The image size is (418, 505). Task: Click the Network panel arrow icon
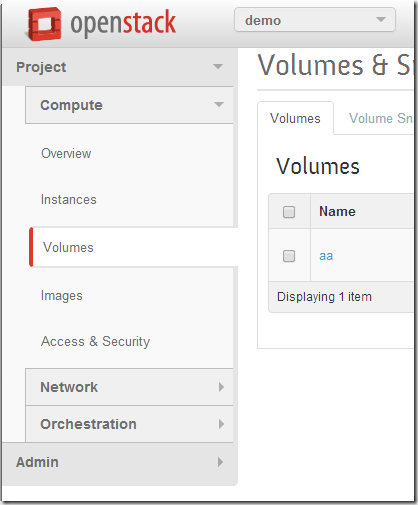[x=221, y=387]
